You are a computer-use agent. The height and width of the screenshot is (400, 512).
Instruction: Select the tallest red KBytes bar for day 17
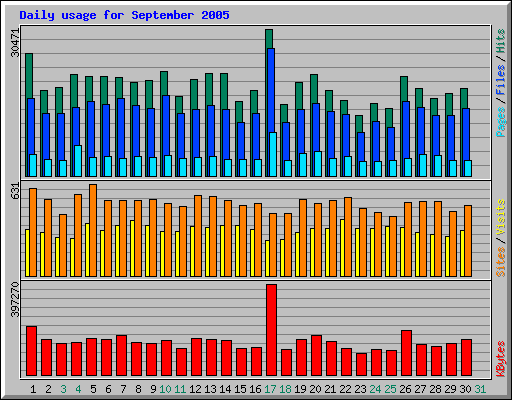[271, 330]
